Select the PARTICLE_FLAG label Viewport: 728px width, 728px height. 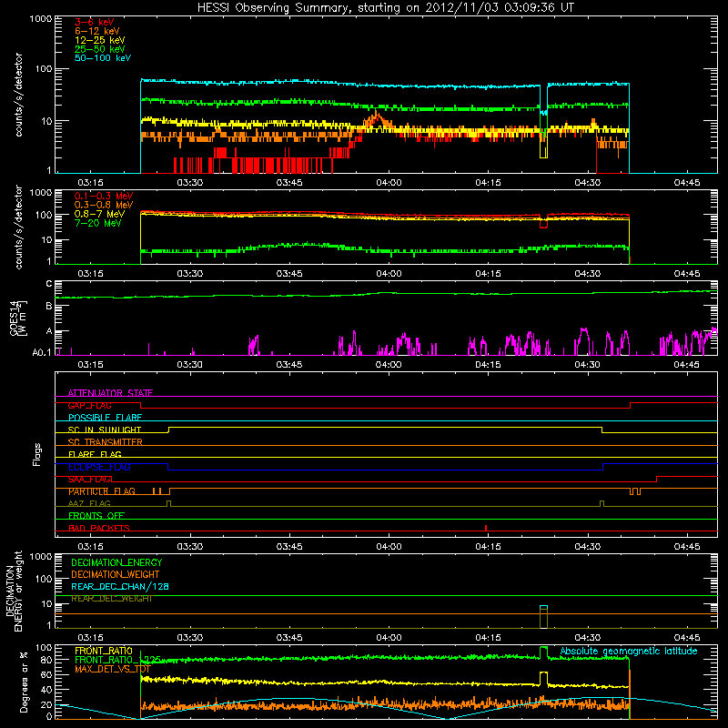click(x=102, y=491)
